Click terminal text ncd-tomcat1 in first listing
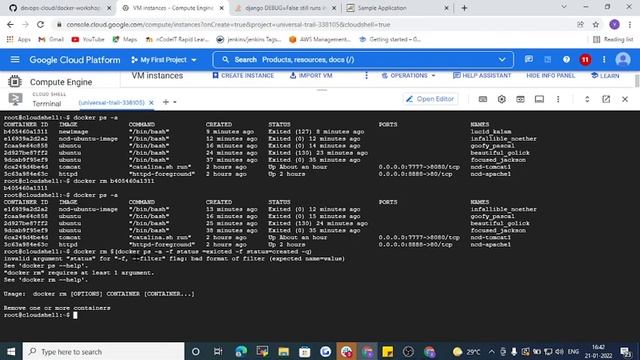This screenshot has height=360, width=640. (x=491, y=167)
